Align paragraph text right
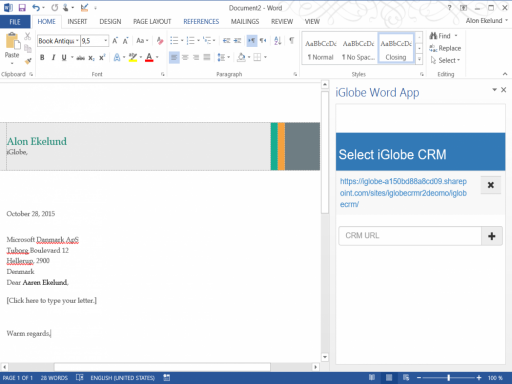512x384 pixels. [196, 57]
